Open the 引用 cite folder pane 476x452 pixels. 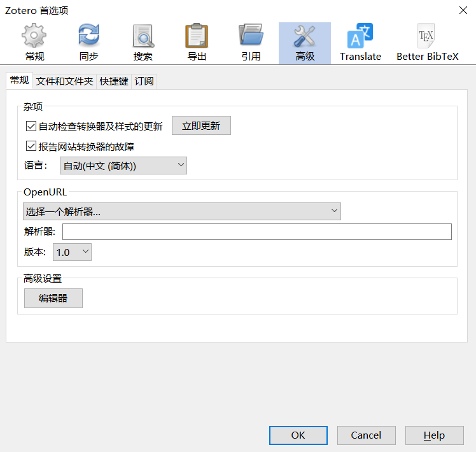tap(251, 43)
